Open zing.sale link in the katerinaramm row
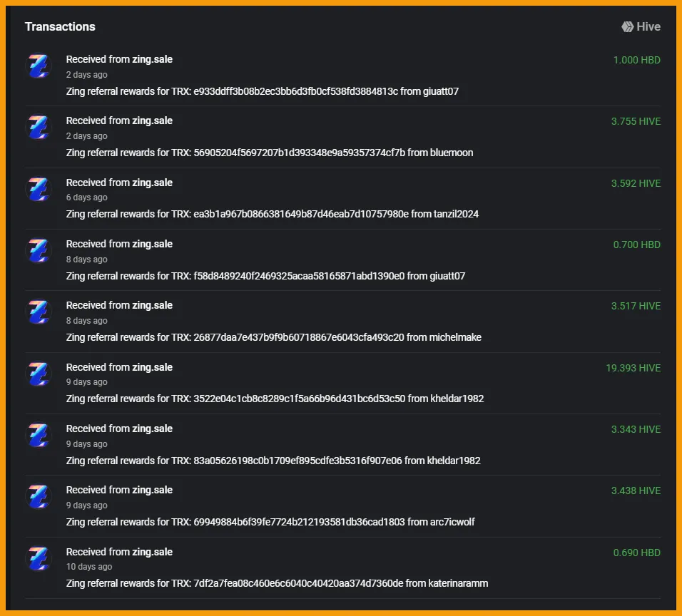682x616 pixels. pyautogui.click(x=152, y=552)
